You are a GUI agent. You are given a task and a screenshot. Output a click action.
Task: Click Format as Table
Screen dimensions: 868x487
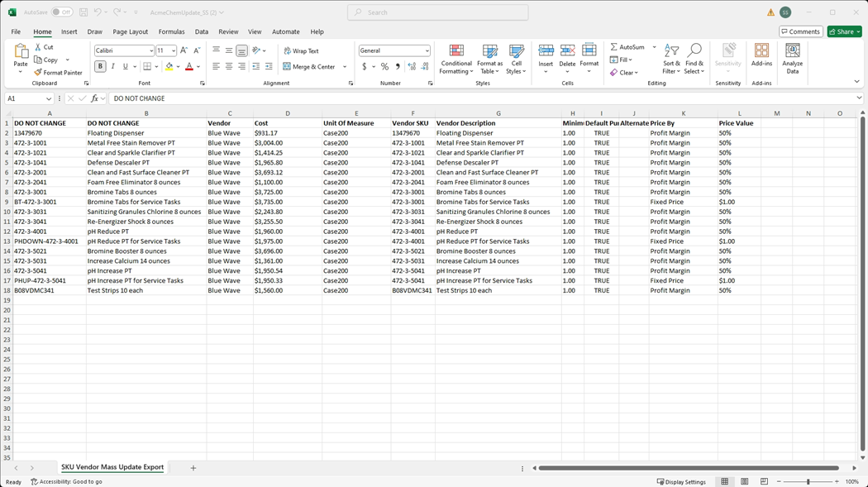[x=490, y=60]
